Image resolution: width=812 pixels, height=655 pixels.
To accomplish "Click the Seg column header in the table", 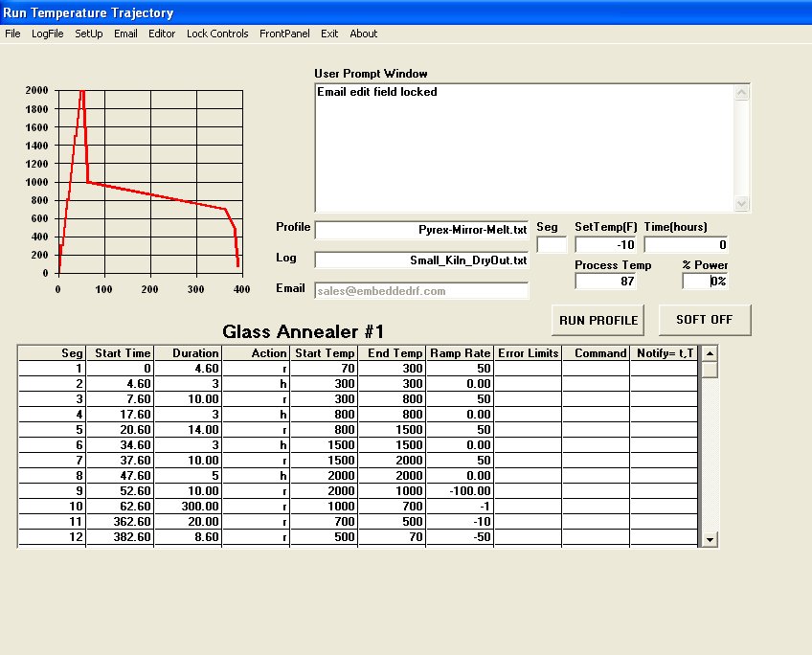I will (52, 353).
